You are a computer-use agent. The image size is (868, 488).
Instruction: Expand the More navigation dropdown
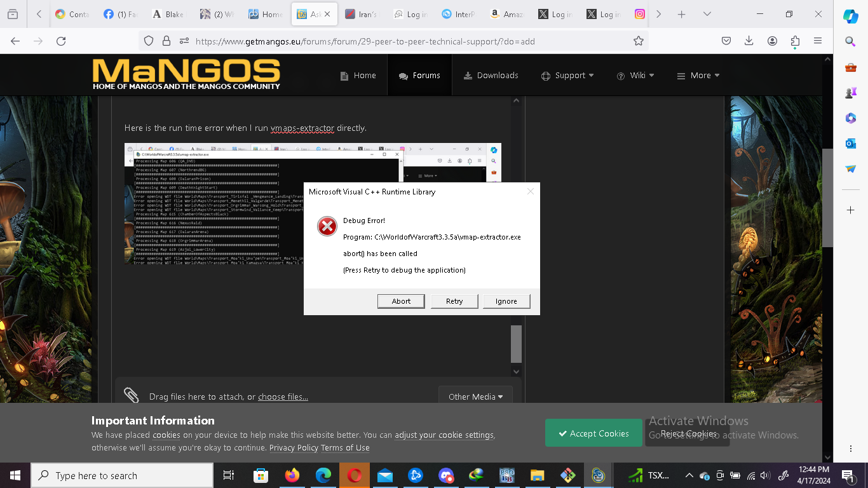tap(698, 75)
